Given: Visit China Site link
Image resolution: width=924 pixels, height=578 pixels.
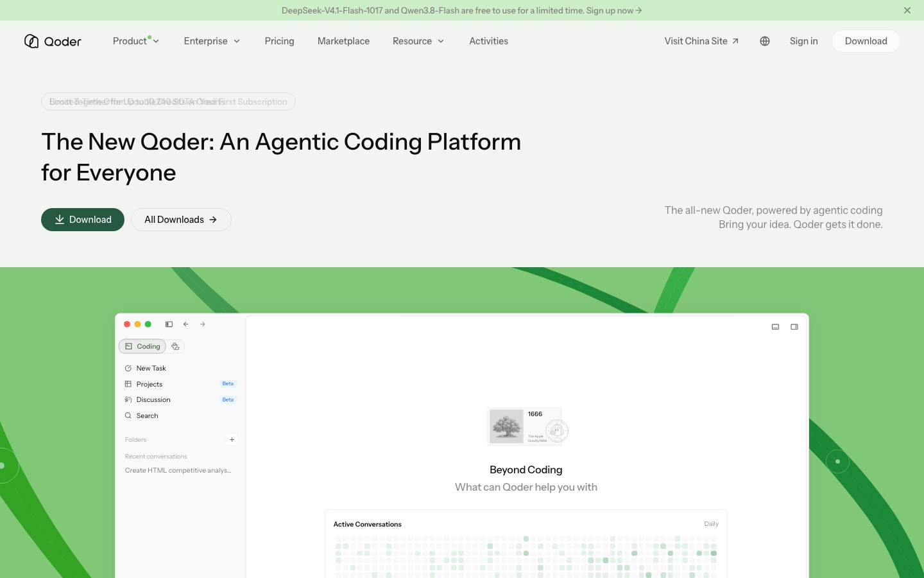Looking at the screenshot, I should pyautogui.click(x=701, y=41).
